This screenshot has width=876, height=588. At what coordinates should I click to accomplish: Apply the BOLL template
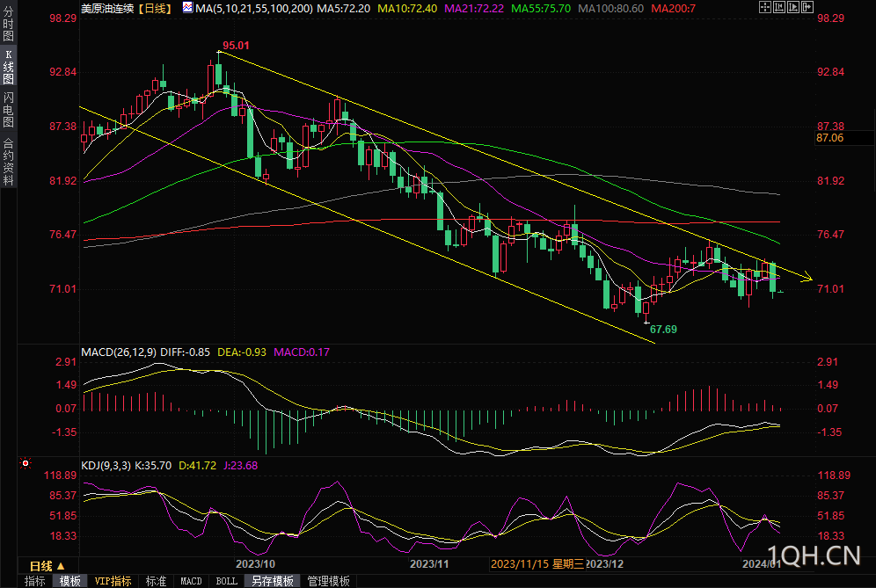(x=226, y=581)
